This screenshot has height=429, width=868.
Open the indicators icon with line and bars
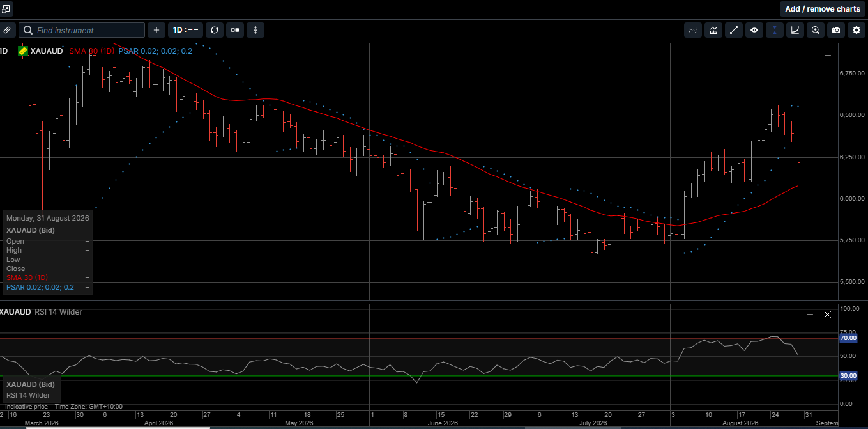click(x=713, y=30)
